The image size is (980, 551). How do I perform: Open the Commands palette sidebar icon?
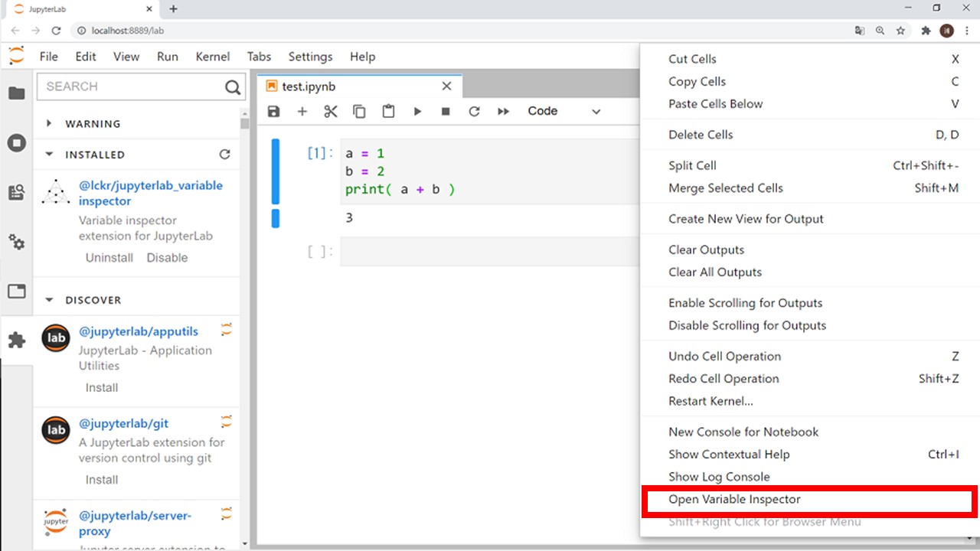pyautogui.click(x=16, y=193)
